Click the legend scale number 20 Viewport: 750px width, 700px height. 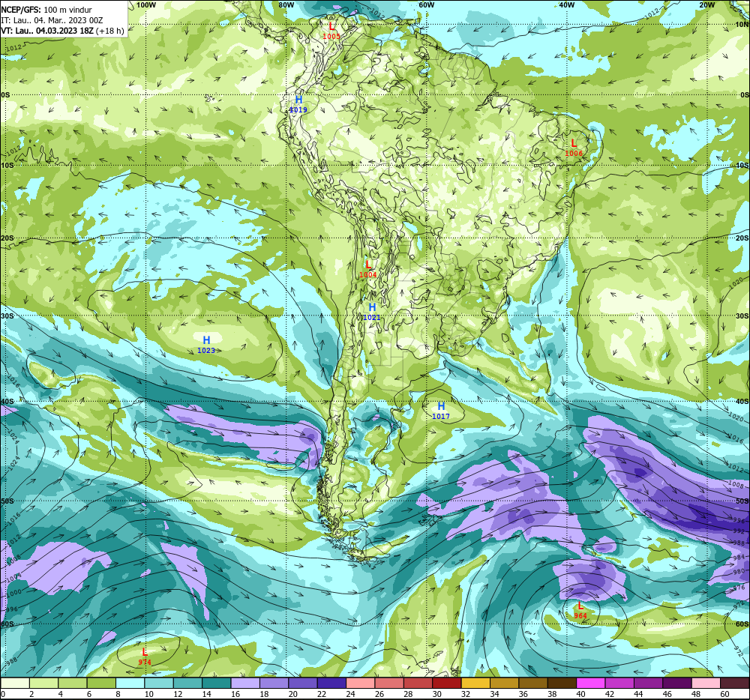292,694
